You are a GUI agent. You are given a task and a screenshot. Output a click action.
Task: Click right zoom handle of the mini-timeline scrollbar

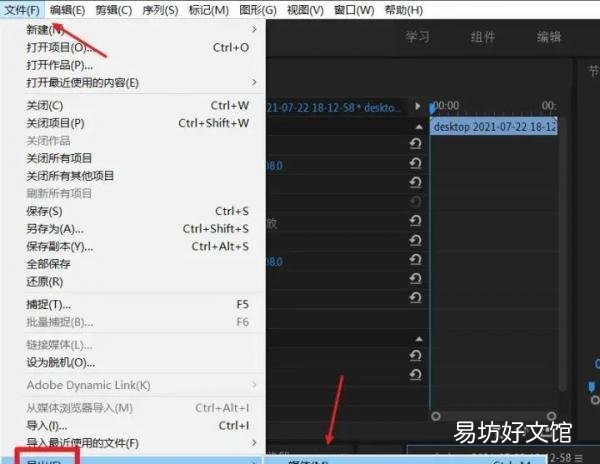click(551, 416)
